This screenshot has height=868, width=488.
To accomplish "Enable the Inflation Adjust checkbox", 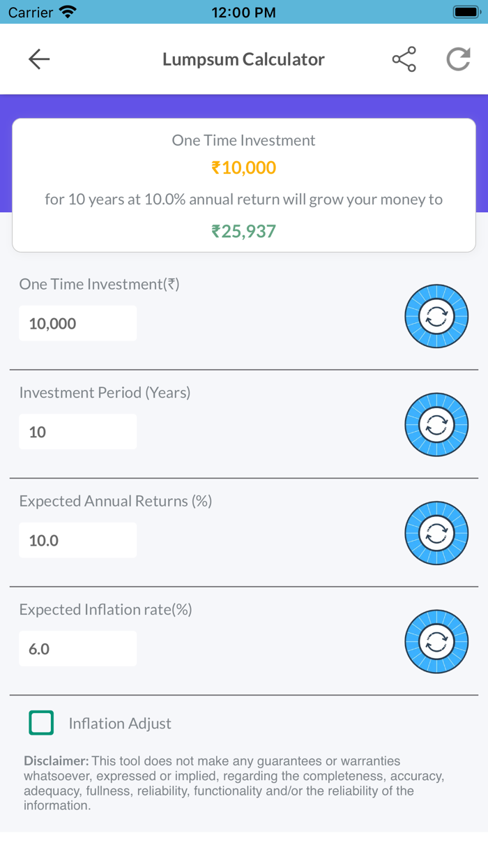I will point(41,723).
